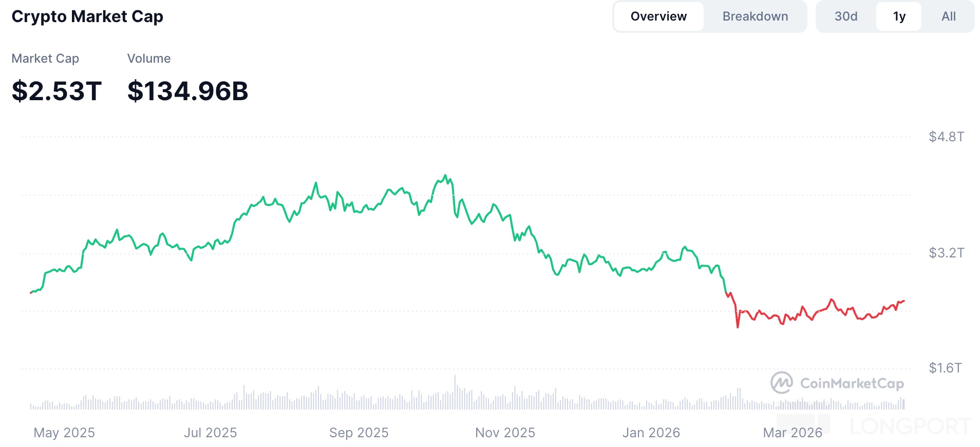The height and width of the screenshot is (447, 980).
Task: Select the 1y time range
Action: [899, 16]
